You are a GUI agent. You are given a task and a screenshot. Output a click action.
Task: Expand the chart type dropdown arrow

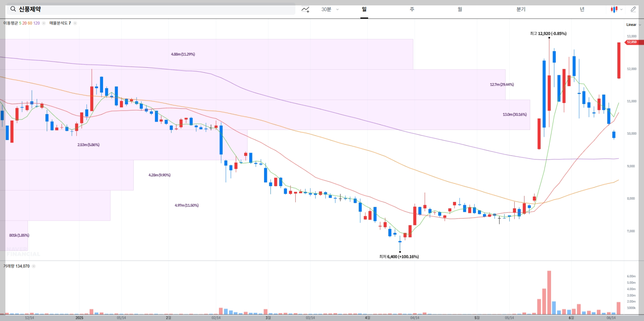point(621,10)
